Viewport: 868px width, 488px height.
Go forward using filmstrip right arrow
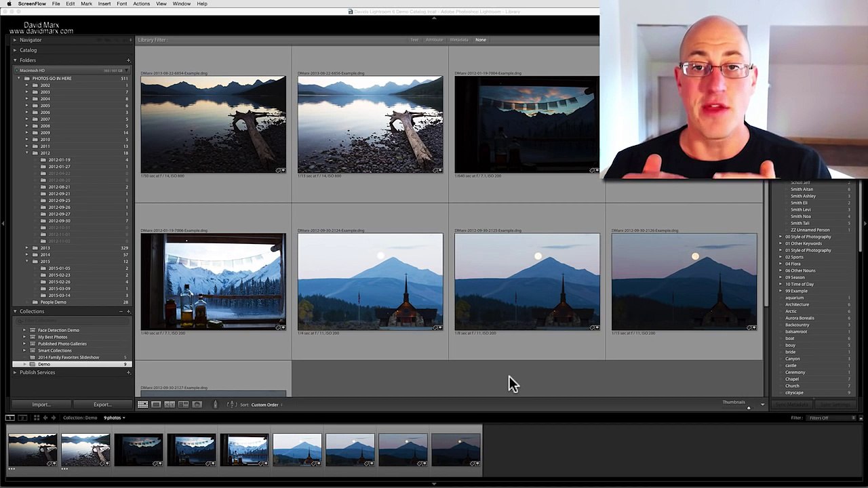point(54,418)
